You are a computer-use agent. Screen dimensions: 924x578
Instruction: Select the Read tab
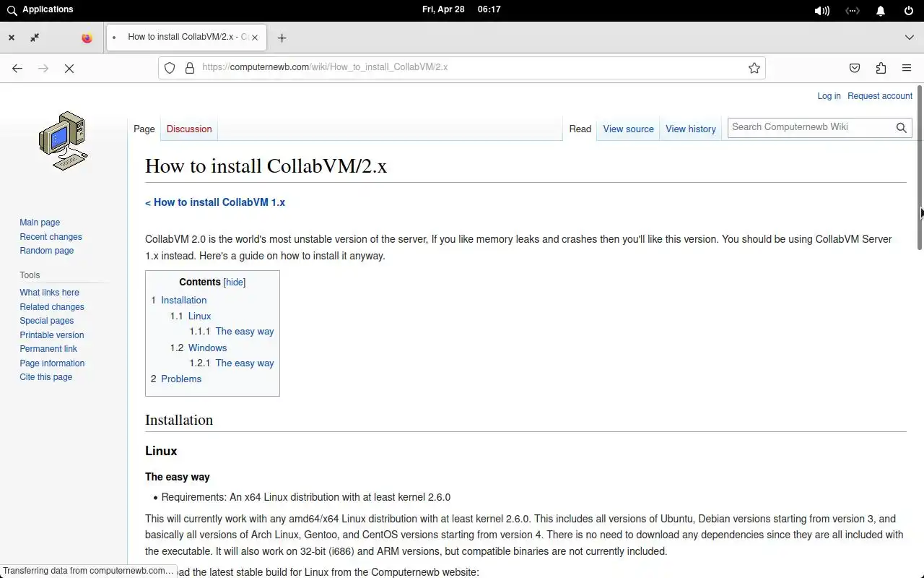580,129
